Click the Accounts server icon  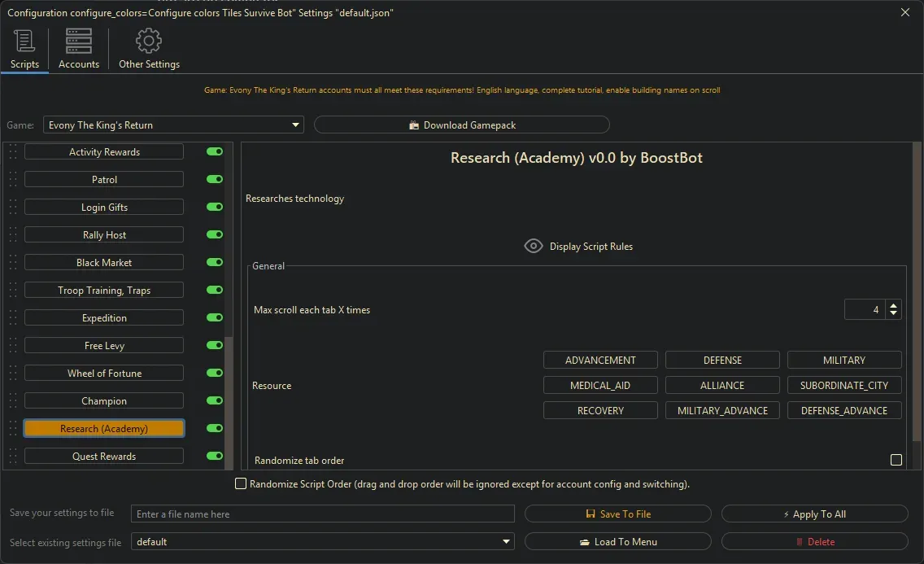coord(78,40)
